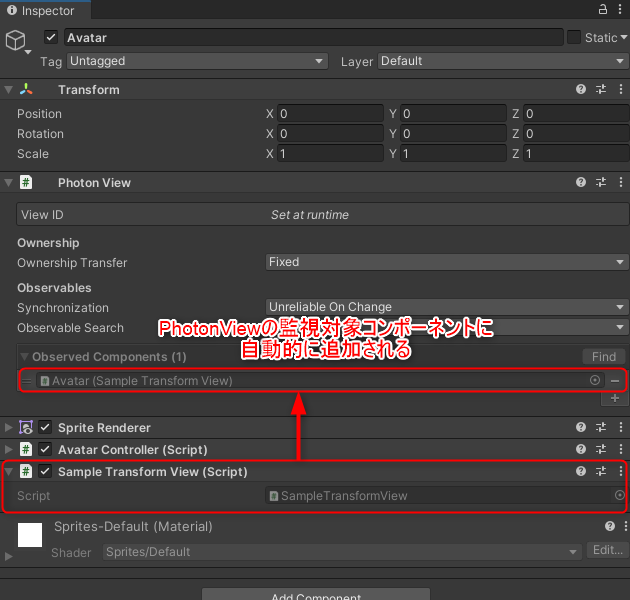Click object picker for SampleTransformView script
630x600 pixels.
coord(620,496)
